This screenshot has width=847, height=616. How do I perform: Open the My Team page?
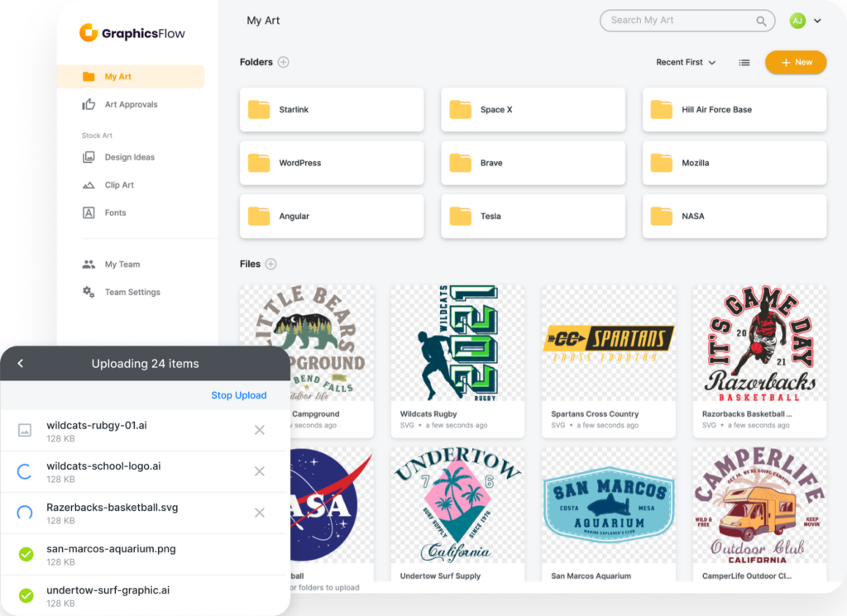pyautogui.click(x=122, y=264)
